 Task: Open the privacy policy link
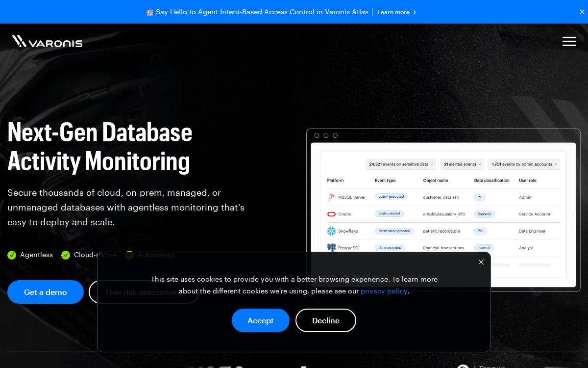point(384,291)
